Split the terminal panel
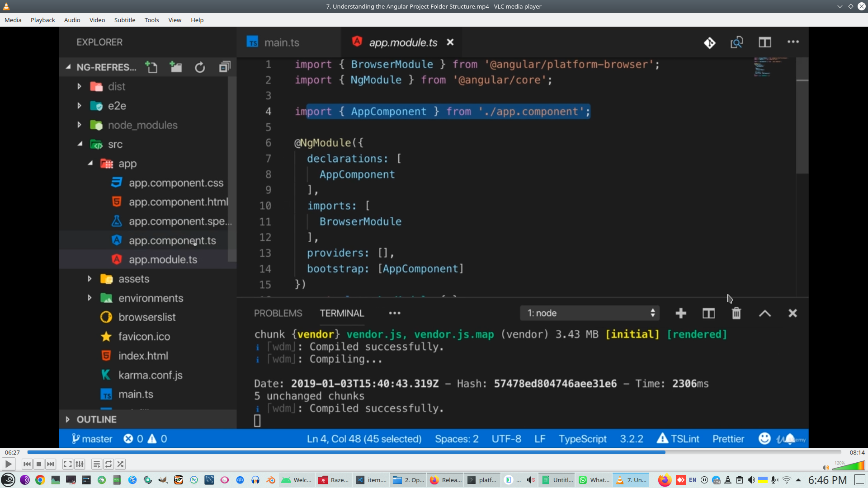 click(708, 313)
